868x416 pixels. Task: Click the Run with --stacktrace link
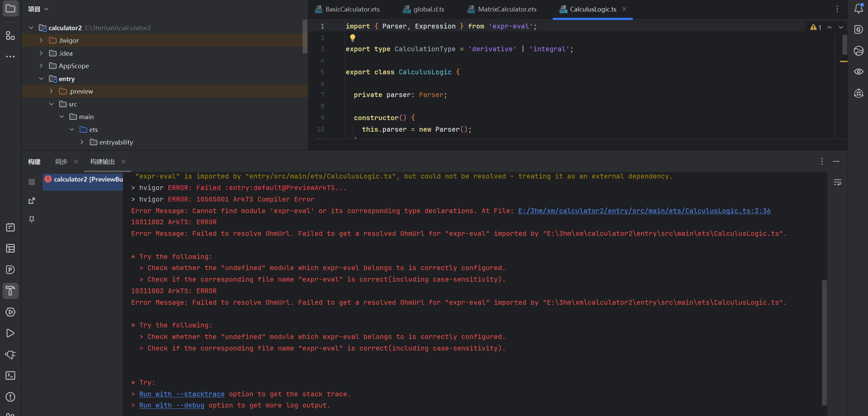click(182, 394)
